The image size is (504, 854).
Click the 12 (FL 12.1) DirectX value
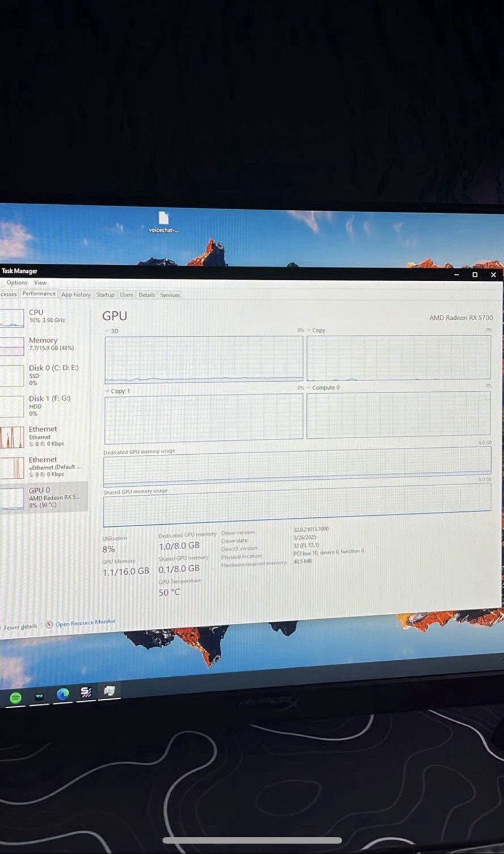[306, 545]
